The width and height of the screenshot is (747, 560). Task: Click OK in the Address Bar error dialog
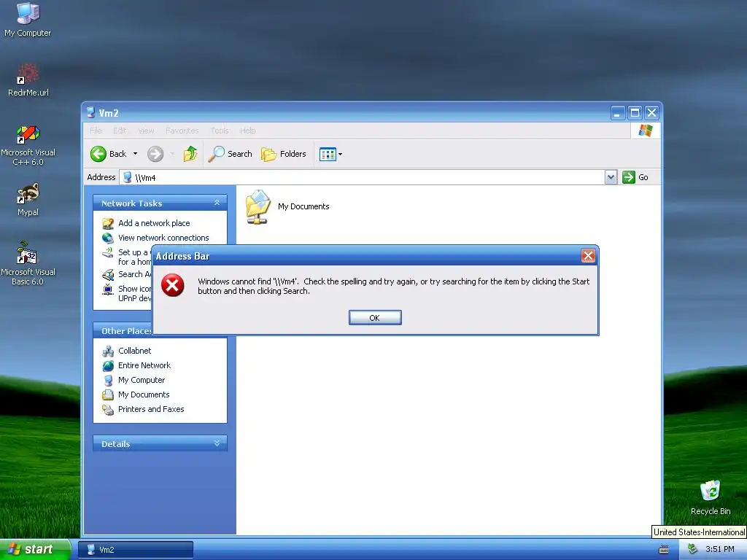click(x=375, y=318)
